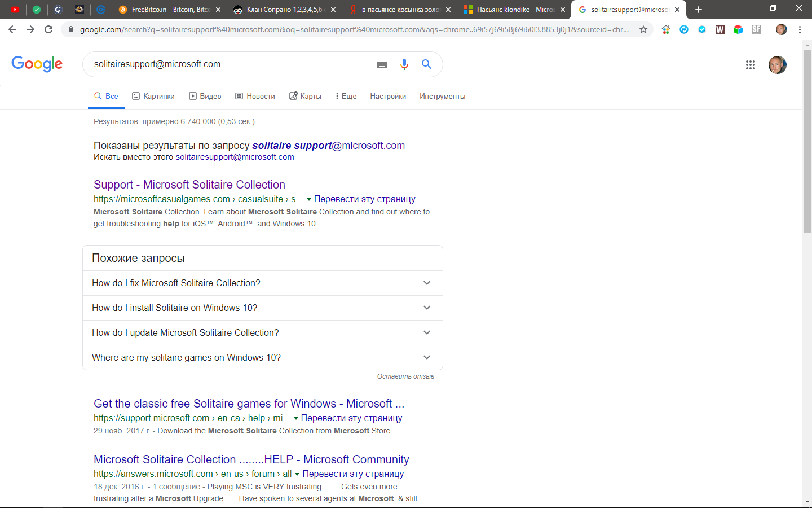This screenshot has width=812, height=508.
Task: Open the blue circular arrows extension
Action: tap(684, 29)
